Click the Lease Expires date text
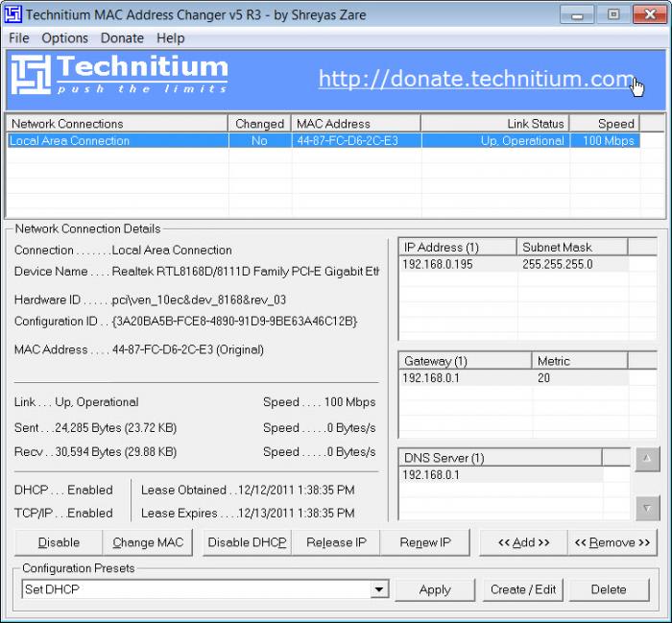 point(296,513)
